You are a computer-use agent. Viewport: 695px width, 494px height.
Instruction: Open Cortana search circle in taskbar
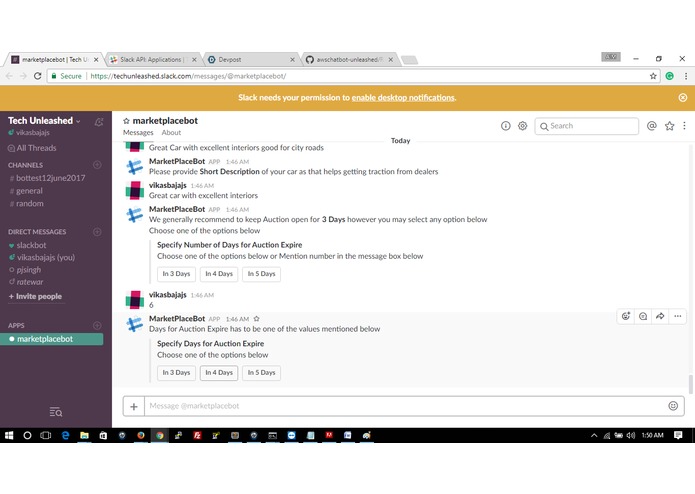tap(27, 436)
